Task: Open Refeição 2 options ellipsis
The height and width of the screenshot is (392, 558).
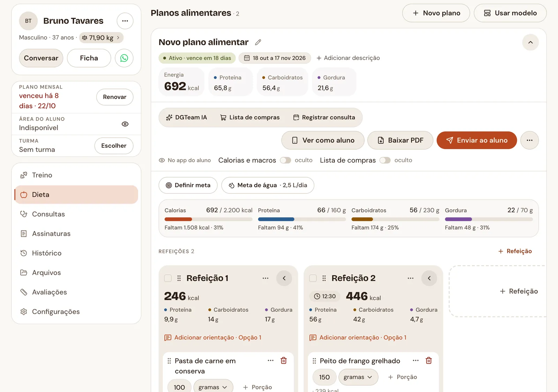Action: [410, 278]
